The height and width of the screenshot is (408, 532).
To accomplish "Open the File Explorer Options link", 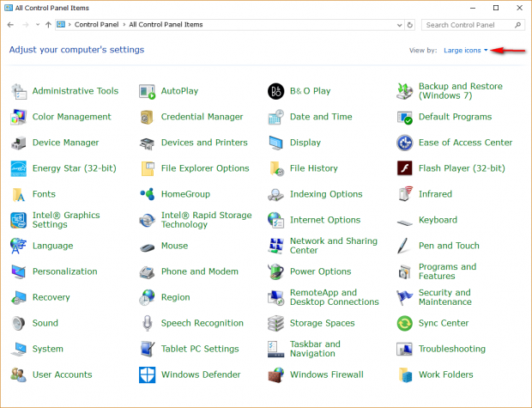I will [205, 168].
